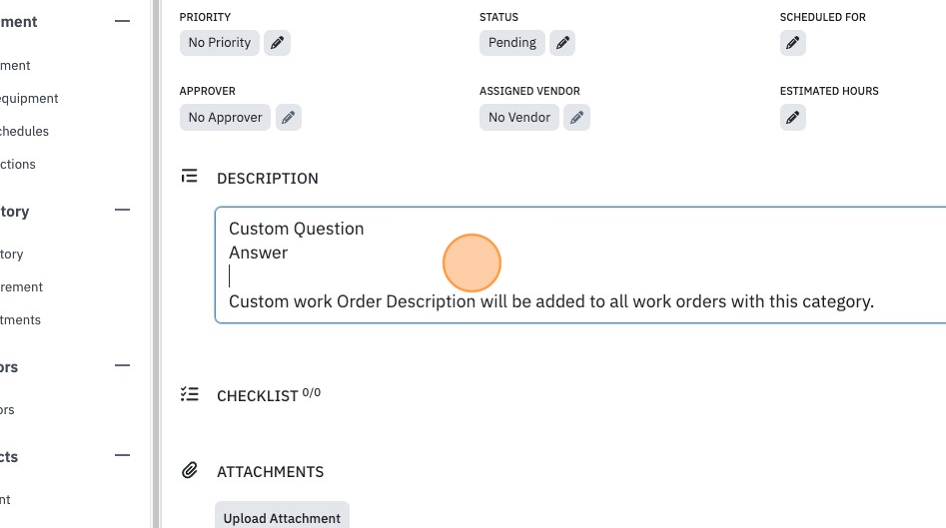Click inside the Description text box
This screenshot has height=528, width=946.
pyautogui.click(x=580, y=265)
